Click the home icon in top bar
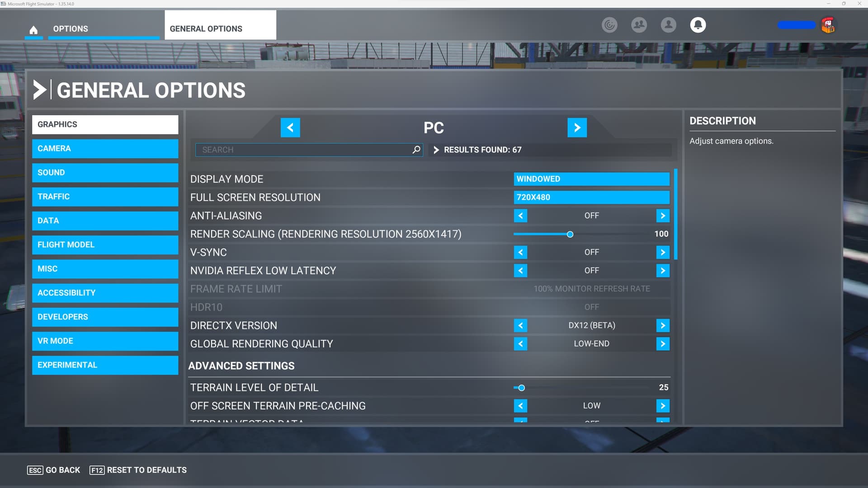868x488 pixels. [x=33, y=30]
